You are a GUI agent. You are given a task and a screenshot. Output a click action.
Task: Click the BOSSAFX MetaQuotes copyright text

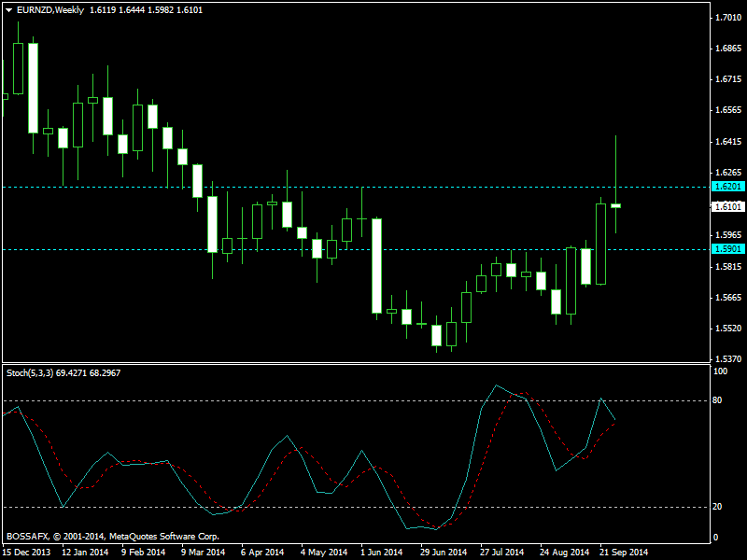(x=113, y=537)
